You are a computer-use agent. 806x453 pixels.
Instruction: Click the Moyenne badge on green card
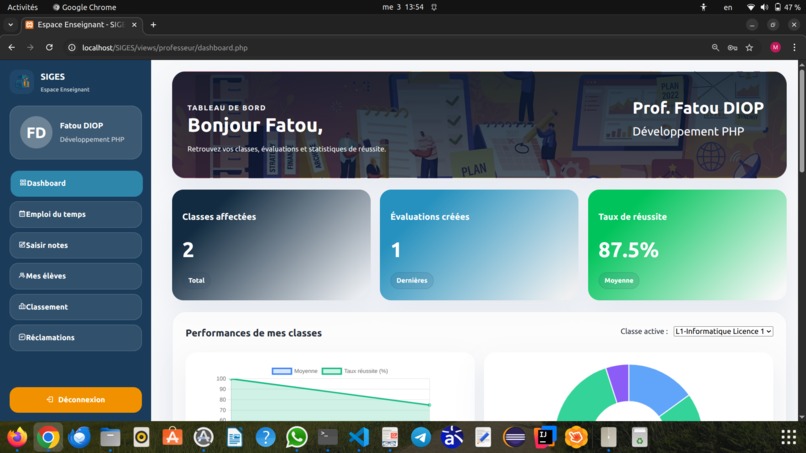click(x=619, y=280)
